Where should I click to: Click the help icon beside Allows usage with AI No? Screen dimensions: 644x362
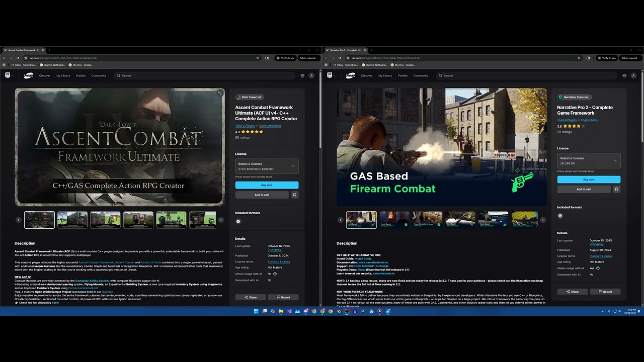[275, 274]
